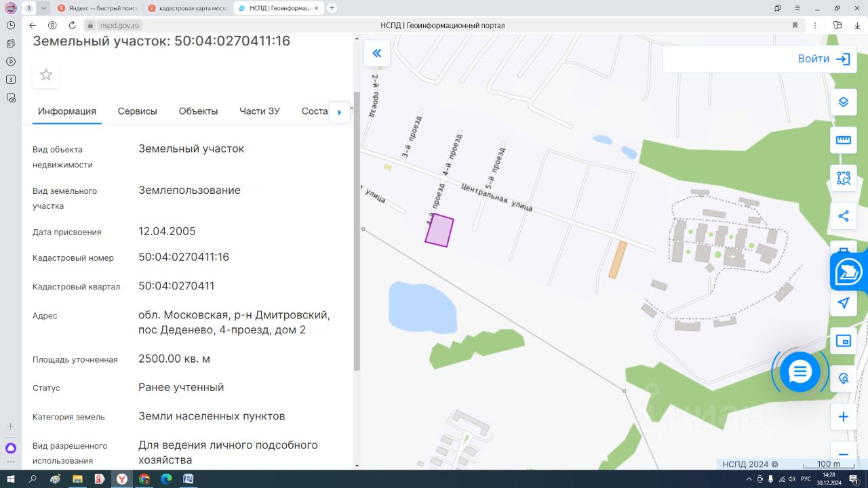The height and width of the screenshot is (488, 868).
Task: Open the Windows Start menu
Action: [11, 479]
